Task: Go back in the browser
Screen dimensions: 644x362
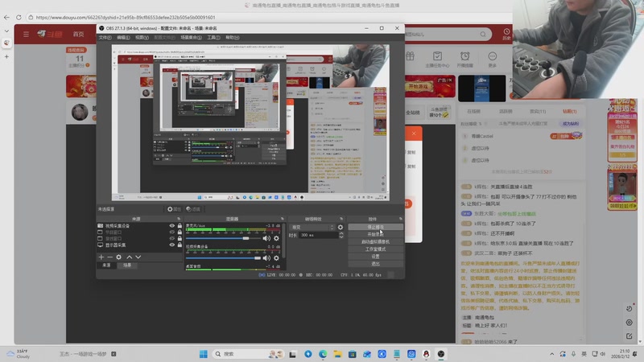Action: [6, 17]
